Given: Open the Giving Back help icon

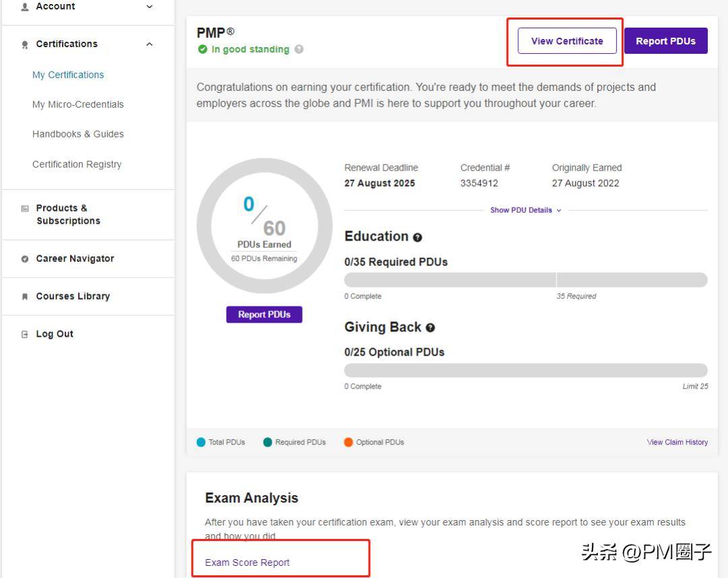Looking at the screenshot, I should click(430, 328).
